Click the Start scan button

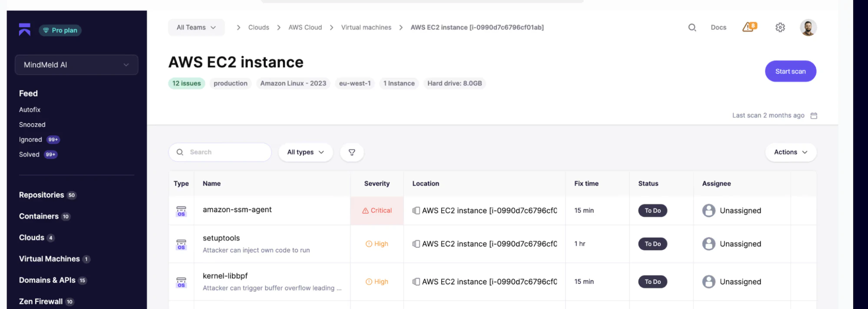click(790, 71)
